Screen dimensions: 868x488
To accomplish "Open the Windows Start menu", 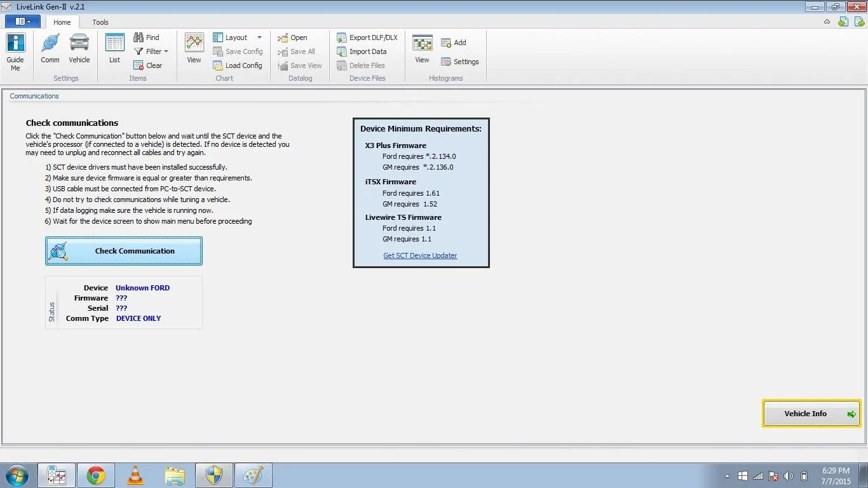I will click(17, 475).
